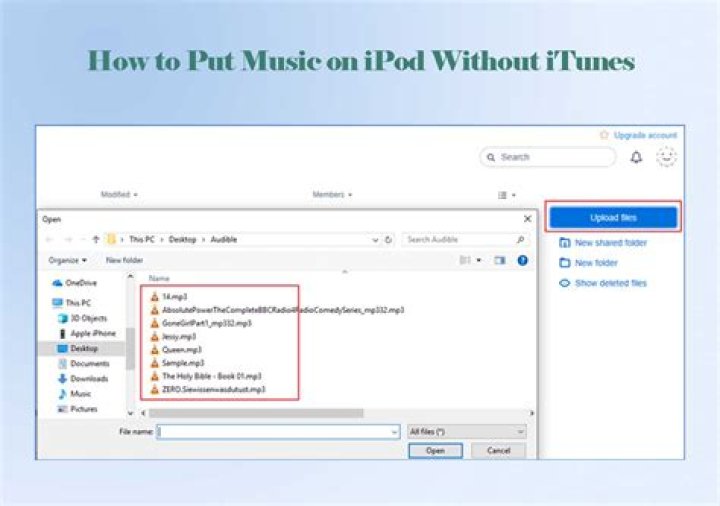Click the Name column header

point(159,279)
